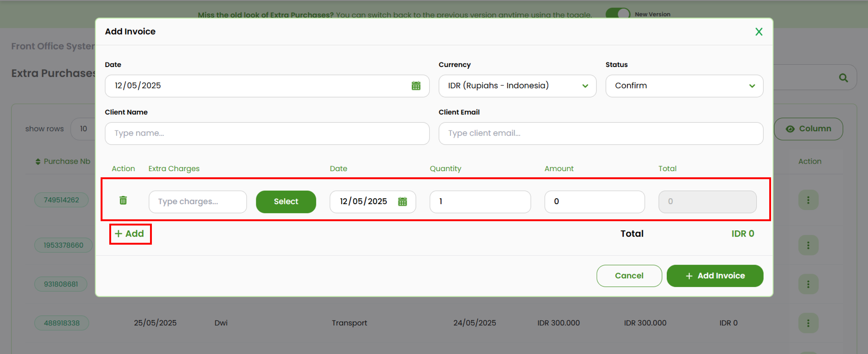Click the Cancel button
The width and height of the screenshot is (868, 354).
point(629,276)
